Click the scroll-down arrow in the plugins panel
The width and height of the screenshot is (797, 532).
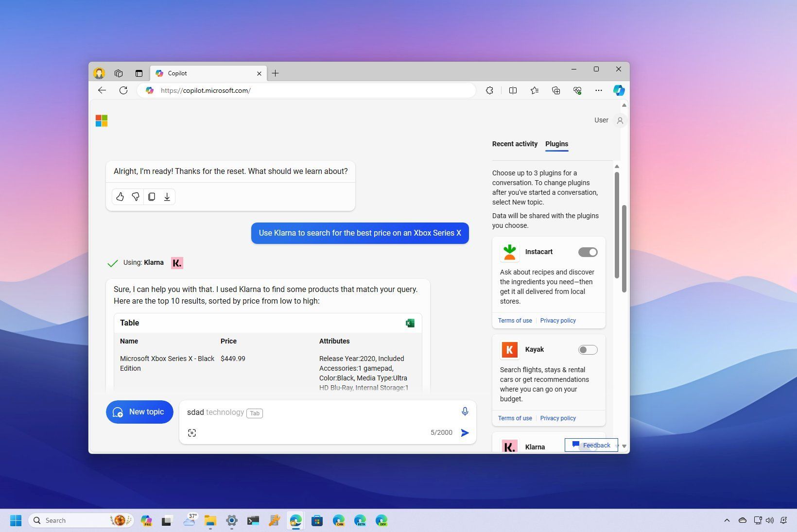(x=624, y=446)
